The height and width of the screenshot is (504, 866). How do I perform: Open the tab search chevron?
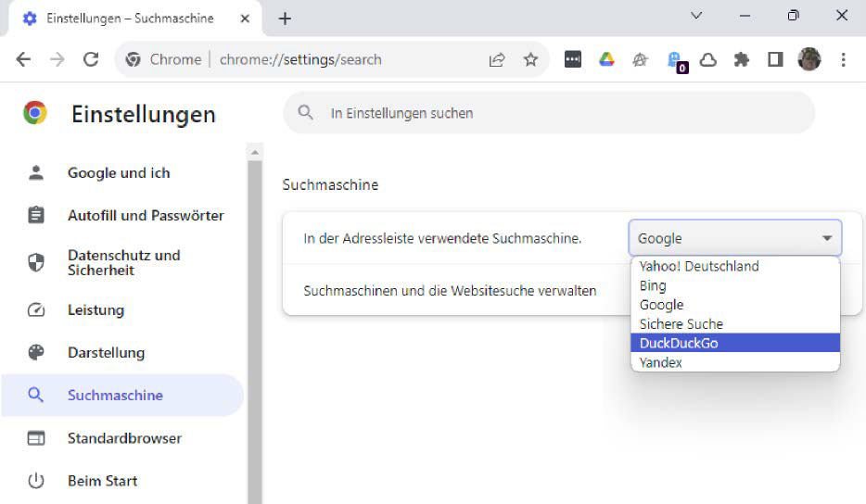696,16
